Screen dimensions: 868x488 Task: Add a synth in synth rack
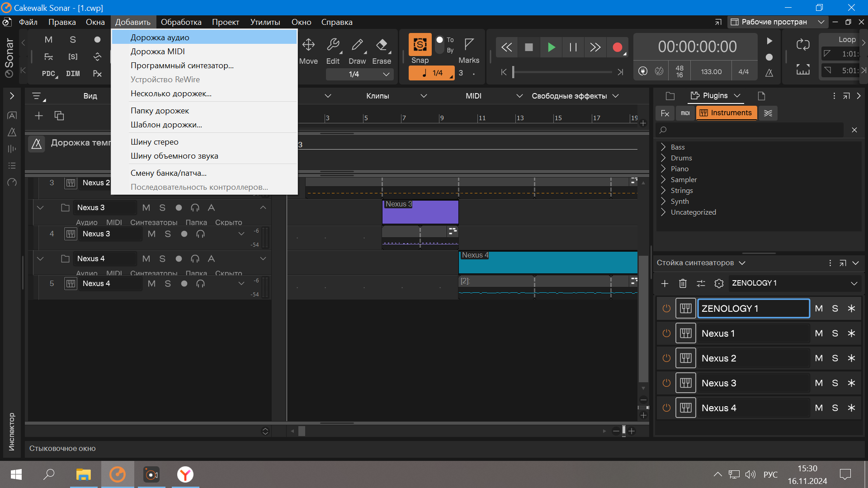point(665,283)
